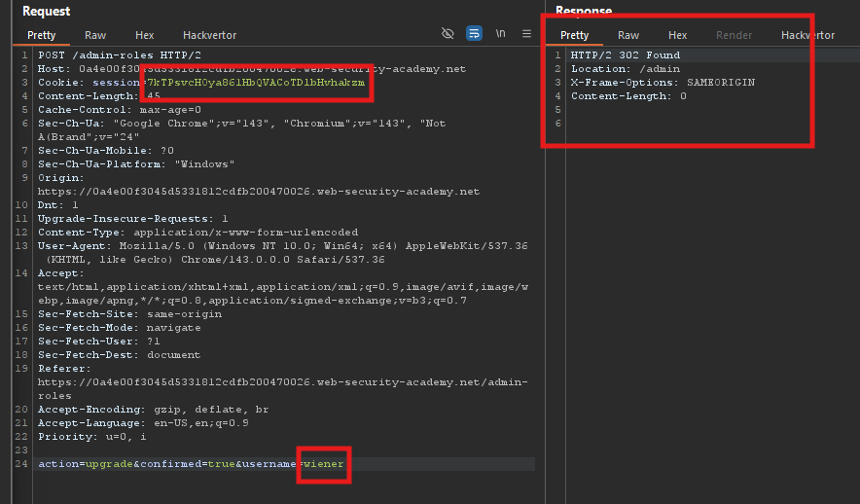Image resolution: width=860 pixels, height=504 pixels.
Task: Click line number 1 in response gutter
Action: pyautogui.click(x=557, y=55)
